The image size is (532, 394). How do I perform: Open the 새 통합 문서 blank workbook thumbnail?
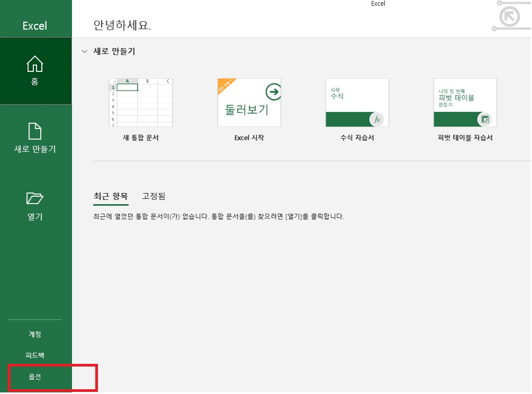[x=140, y=103]
